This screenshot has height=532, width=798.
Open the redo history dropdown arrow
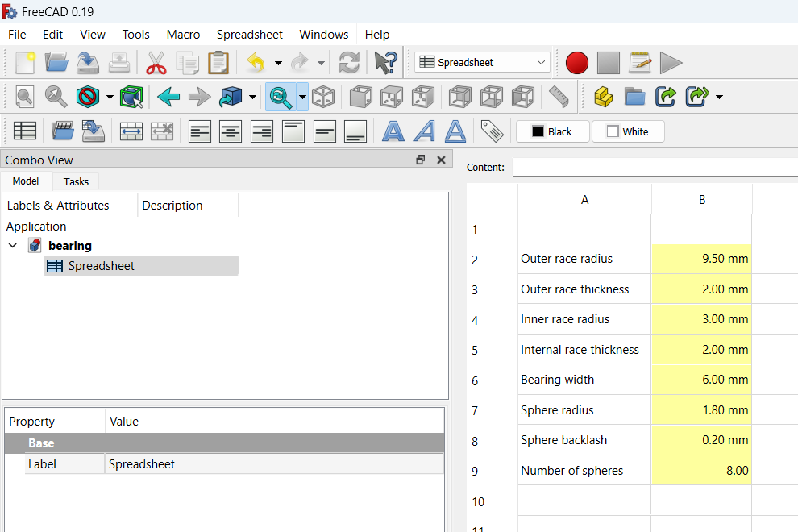coord(321,64)
